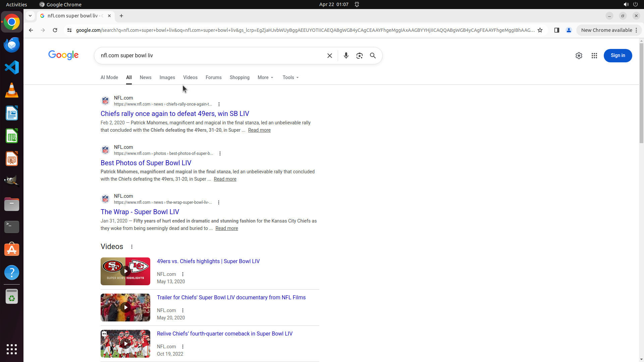
Task: Toggle Chrome side panel
Action: coord(556,30)
